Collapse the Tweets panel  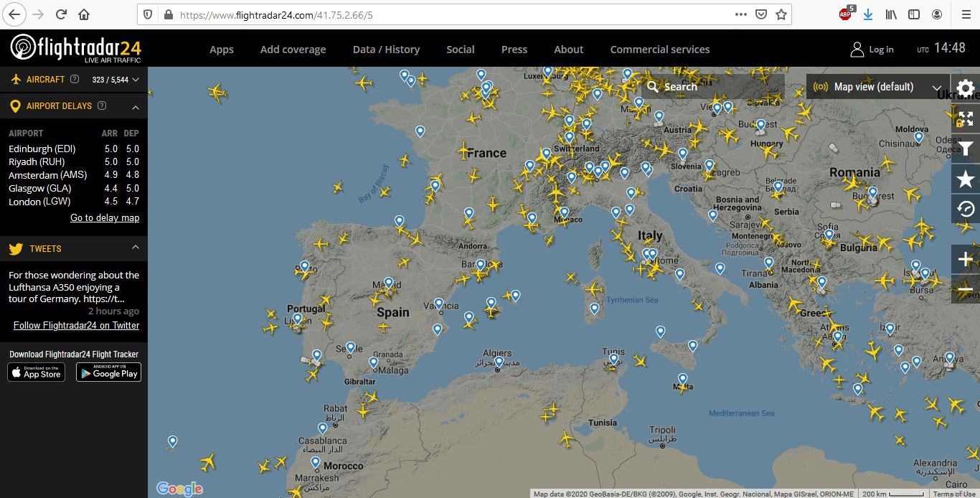pos(136,248)
